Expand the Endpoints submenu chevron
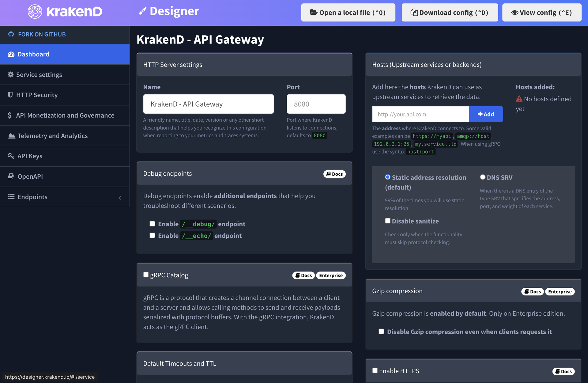 coord(120,198)
